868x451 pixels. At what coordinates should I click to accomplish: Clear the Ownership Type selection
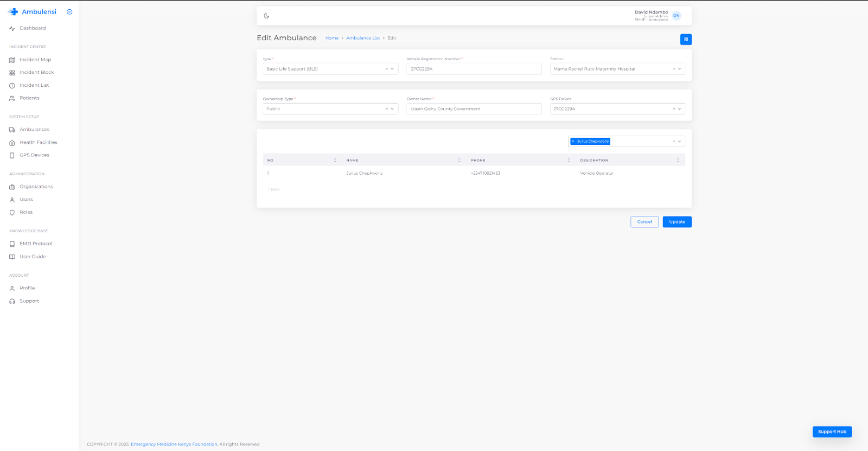(x=387, y=109)
